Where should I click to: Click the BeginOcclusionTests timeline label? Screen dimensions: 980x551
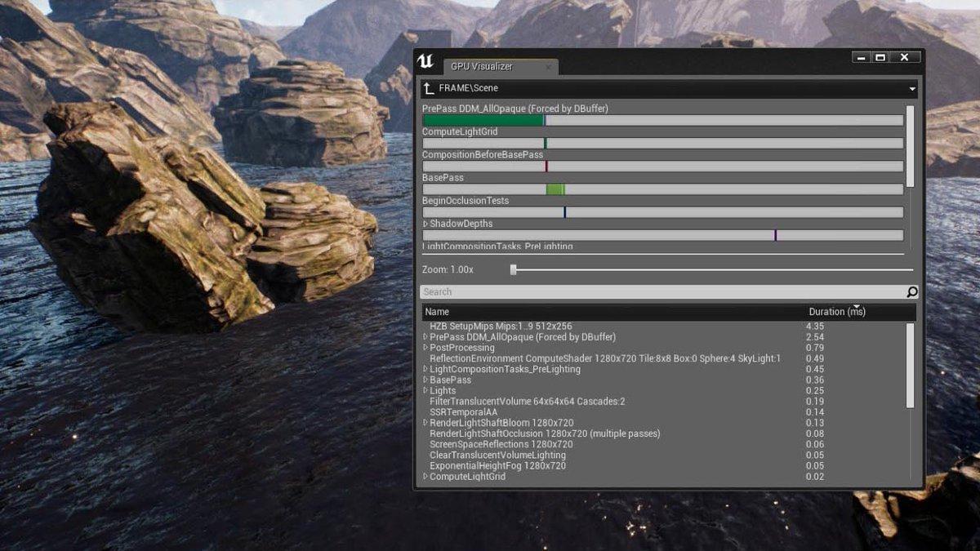465,201
